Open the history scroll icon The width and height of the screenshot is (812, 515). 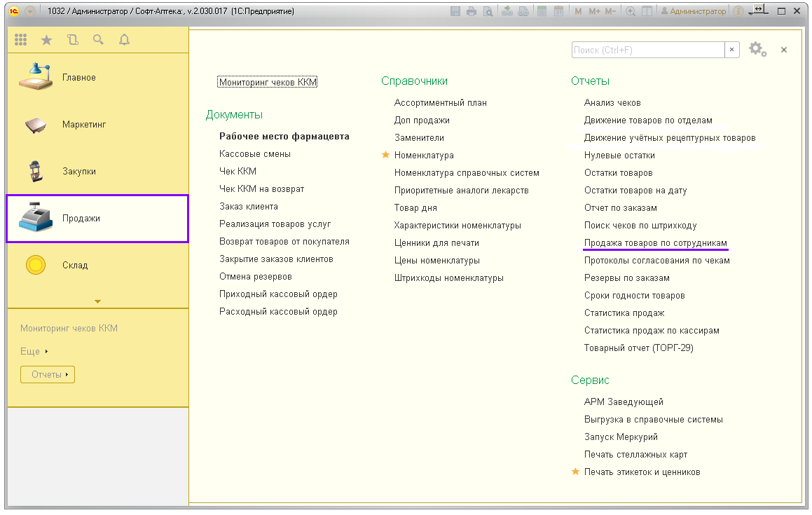73,40
